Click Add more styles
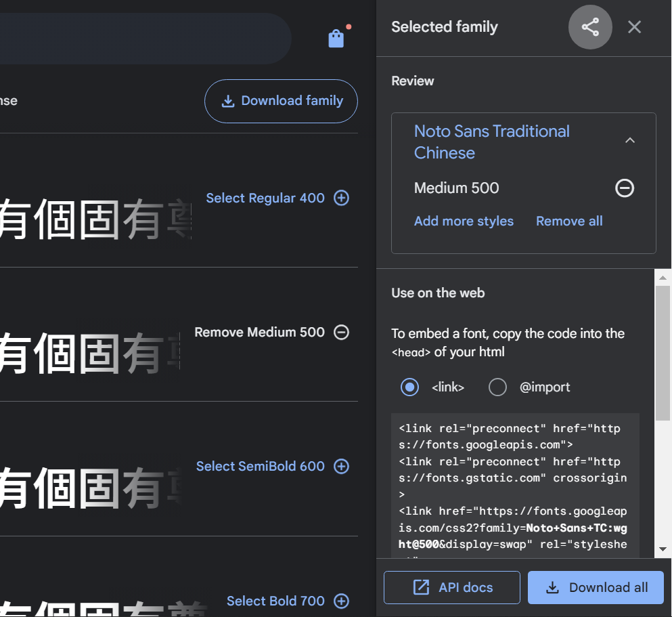672x617 pixels. pyautogui.click(x=464, y=221)
